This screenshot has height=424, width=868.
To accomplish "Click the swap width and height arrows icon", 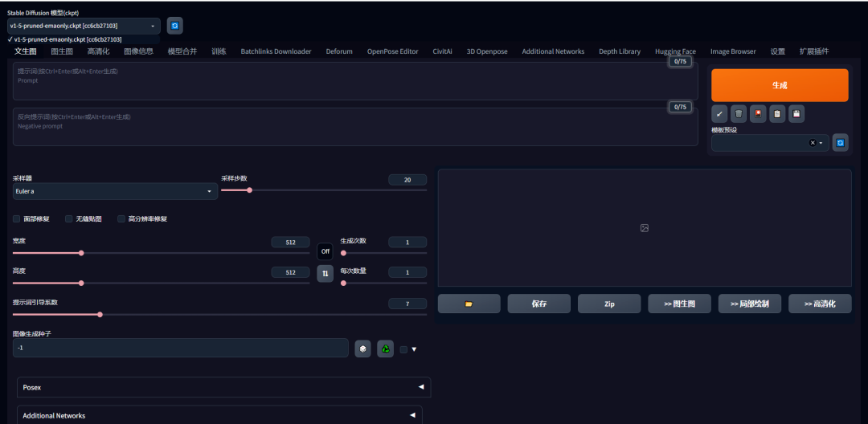I will pyautogui.click(x=325, y=274).
